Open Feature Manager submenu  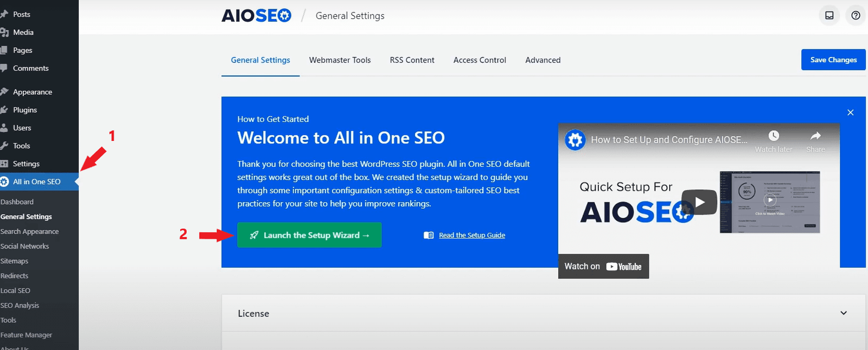click(26, 335)
